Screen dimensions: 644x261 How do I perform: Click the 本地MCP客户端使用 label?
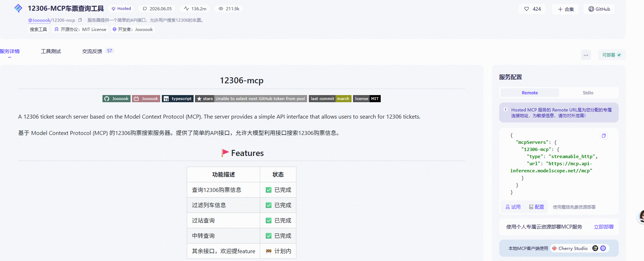pyautogui.click(x=528, y=249)
